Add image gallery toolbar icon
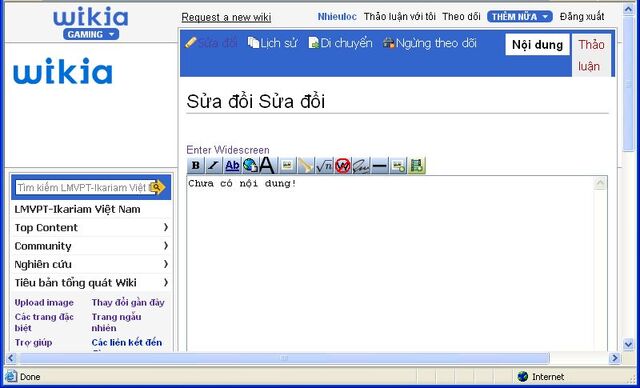640x388 pixels. coord(398,166)
